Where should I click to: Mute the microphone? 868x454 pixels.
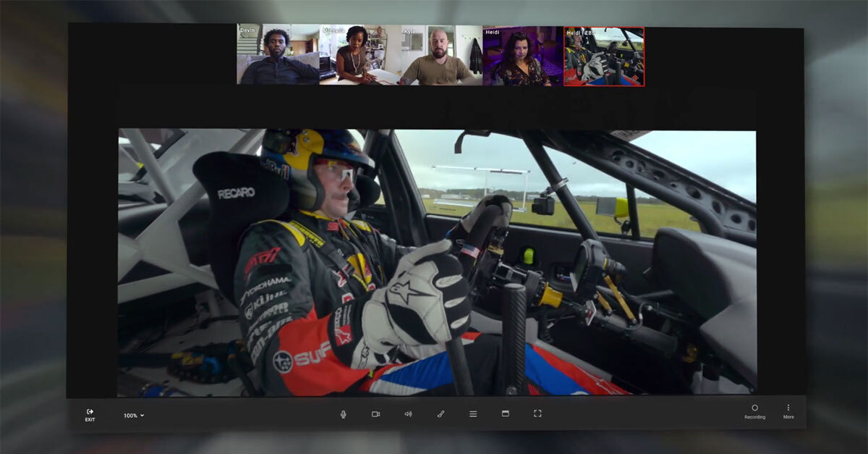point(344,413)
